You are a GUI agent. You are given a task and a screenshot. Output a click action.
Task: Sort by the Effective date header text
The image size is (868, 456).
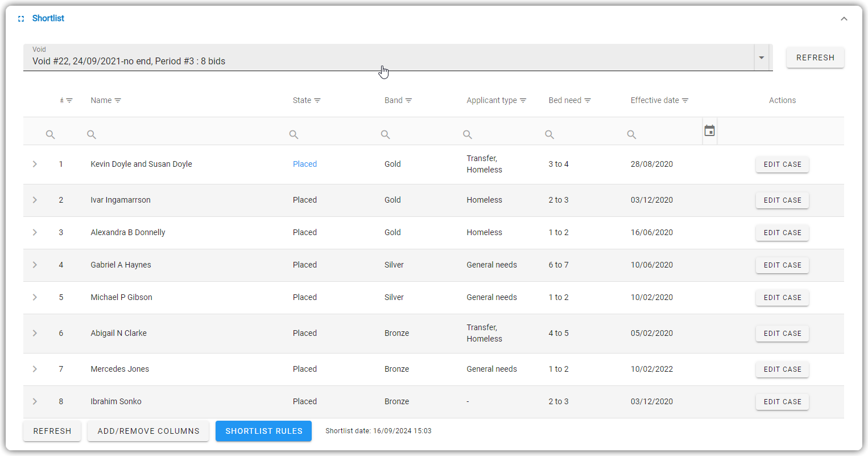click(x=655, y=100)
